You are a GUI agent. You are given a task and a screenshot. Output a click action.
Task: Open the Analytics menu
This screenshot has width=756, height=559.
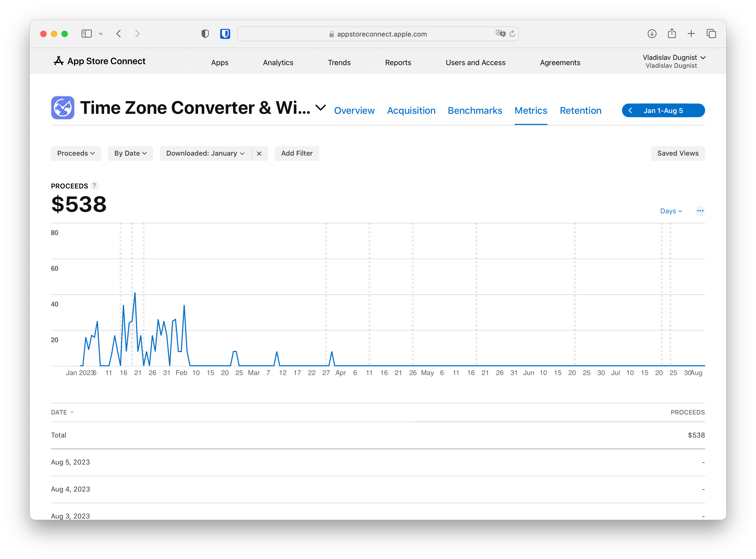pyautogui.click(x=278, y=63)
